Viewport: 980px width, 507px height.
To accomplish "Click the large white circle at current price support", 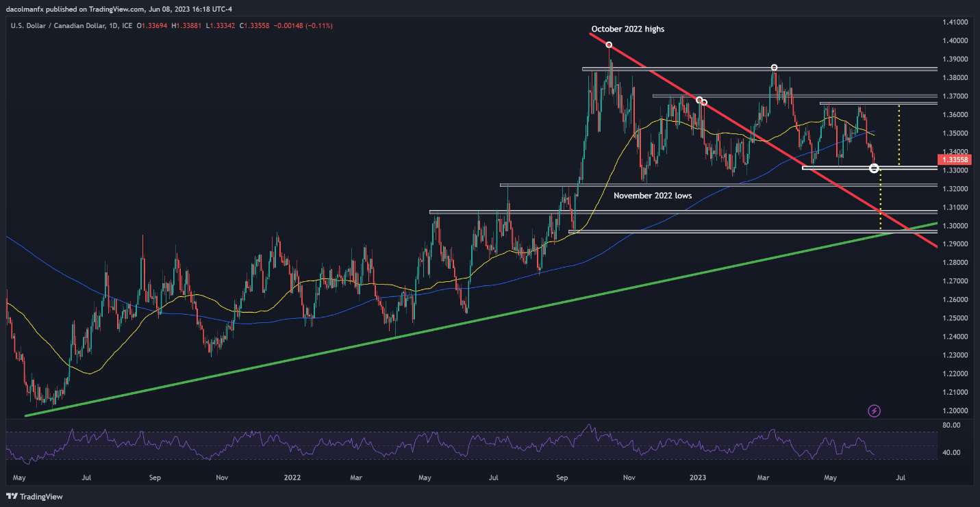I will pos(874,168).
